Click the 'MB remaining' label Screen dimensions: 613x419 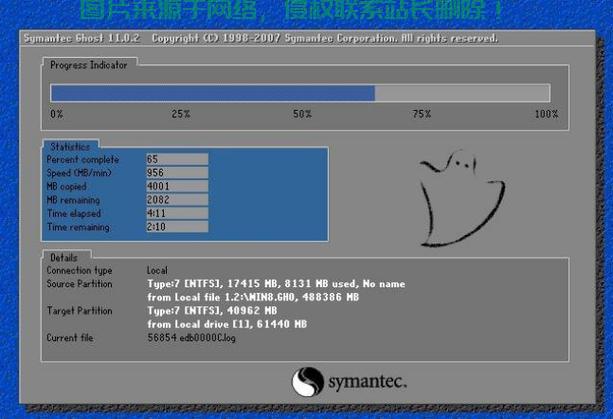pyautogui.click(x=73, y=200)
